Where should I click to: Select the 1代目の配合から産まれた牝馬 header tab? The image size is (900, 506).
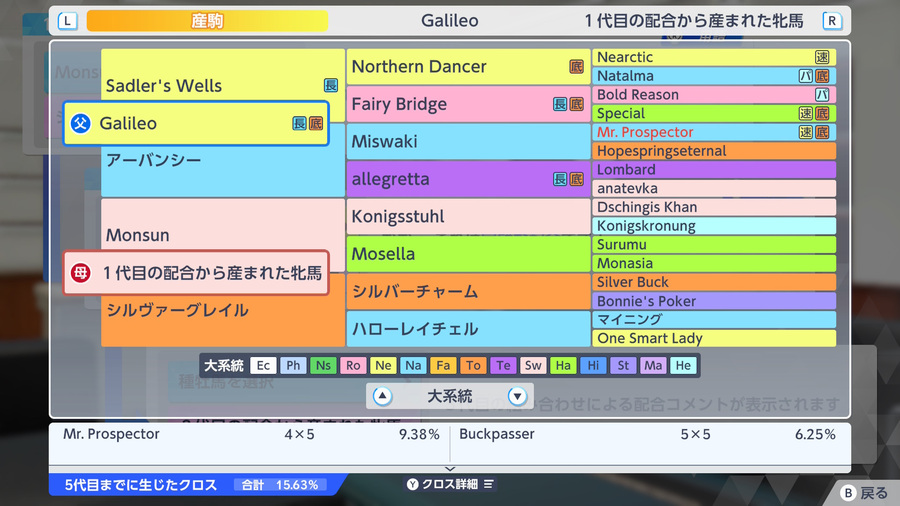click(x=693, y=21)
